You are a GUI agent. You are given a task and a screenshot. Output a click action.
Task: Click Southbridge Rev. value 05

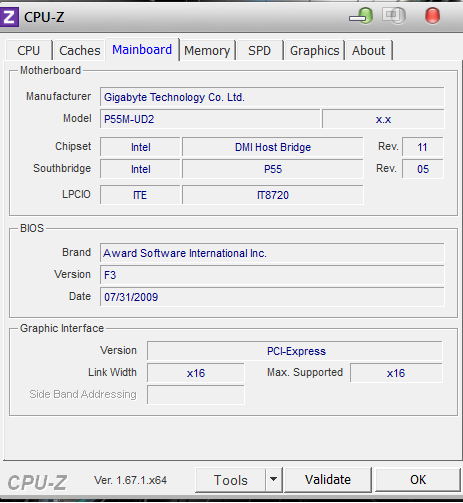pos(423,169)
